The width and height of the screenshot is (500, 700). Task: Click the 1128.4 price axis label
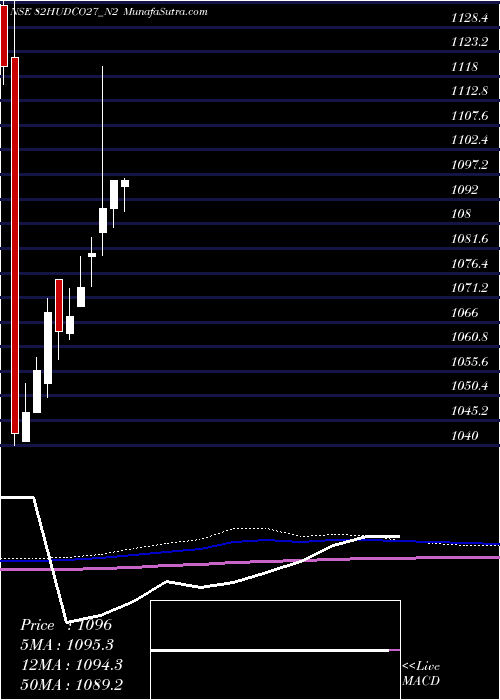click(x=470, y=18)
